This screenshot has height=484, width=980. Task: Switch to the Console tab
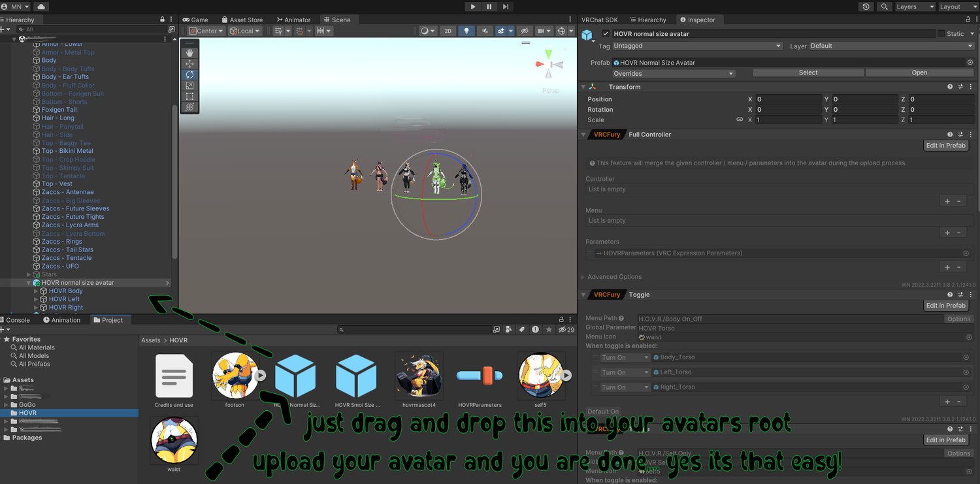[x=15, y=320]
